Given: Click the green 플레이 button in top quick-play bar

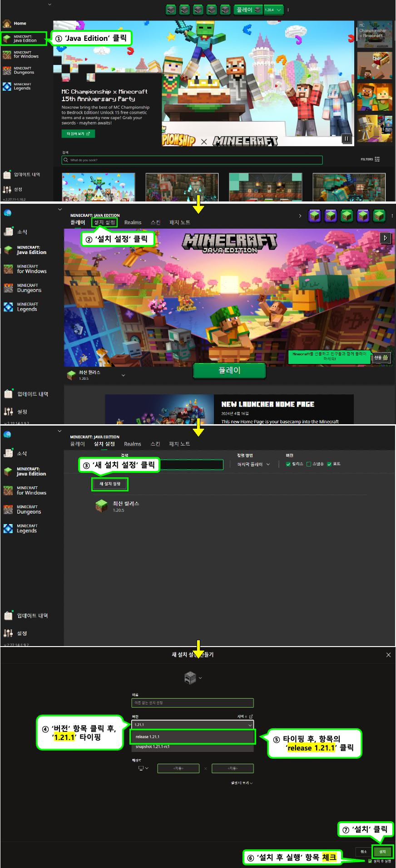Looking at the screenshot, I should 248,10.
